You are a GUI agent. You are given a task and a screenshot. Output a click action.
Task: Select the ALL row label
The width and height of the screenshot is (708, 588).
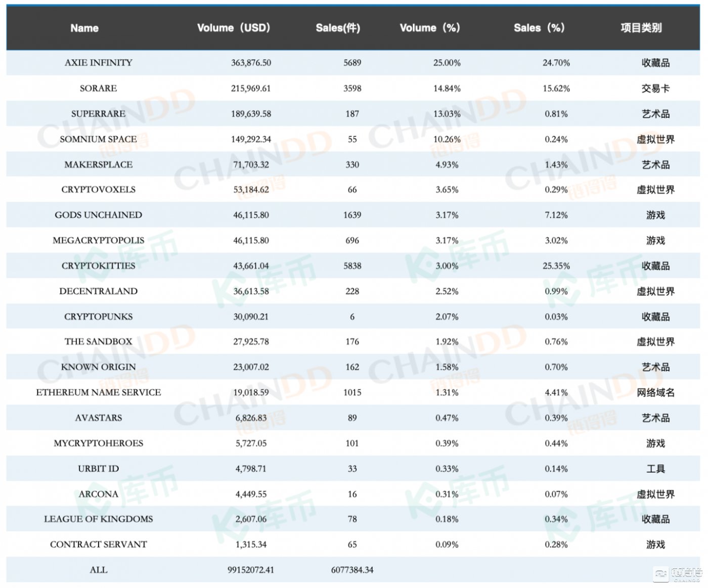[x=99, y=570]
